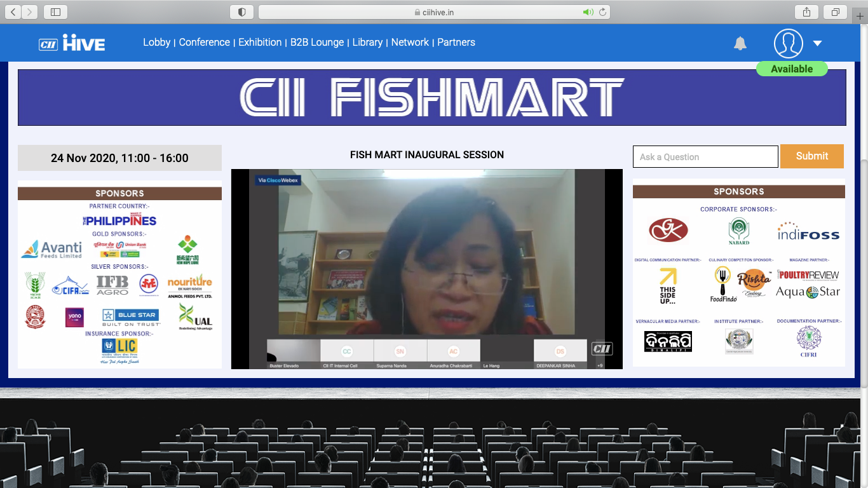The image size is (868, 488).
Task: Open the user profile avatar icon
Action: click(788, 43)
